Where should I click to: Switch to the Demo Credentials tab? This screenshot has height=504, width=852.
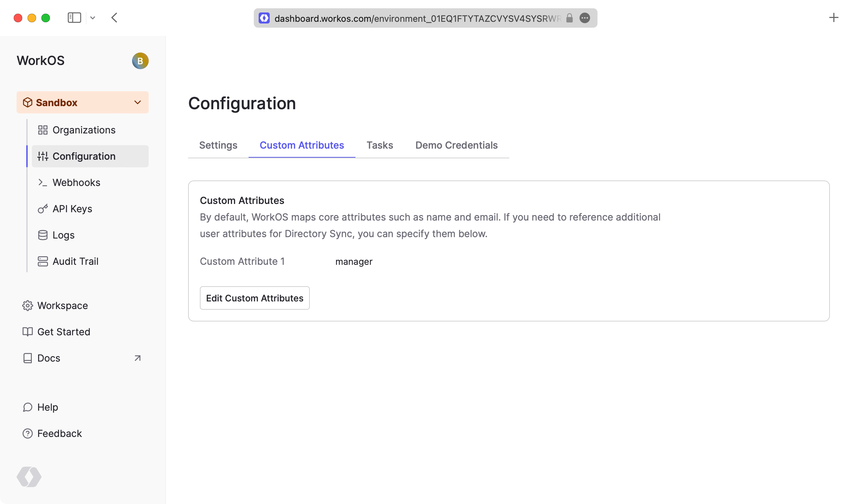(x=456, y=145)
